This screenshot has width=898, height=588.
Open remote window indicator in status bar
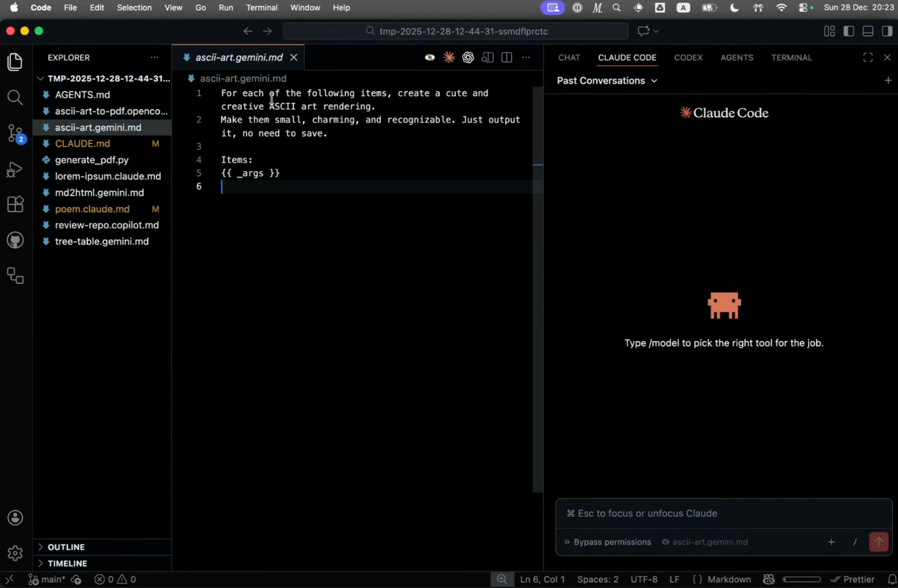(x=9, y=579)
